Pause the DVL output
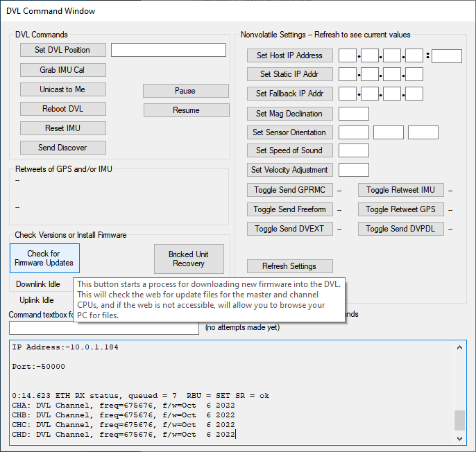This screenshot has width=476, height=452. click(x=185, y=91)
